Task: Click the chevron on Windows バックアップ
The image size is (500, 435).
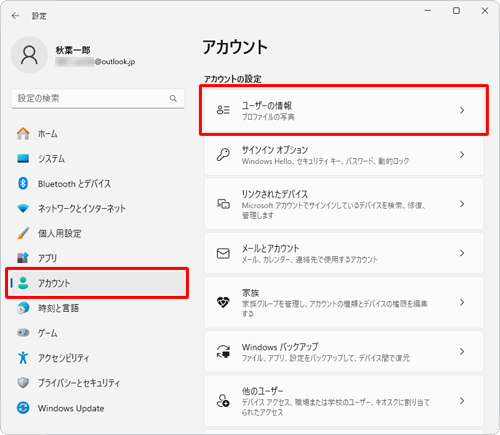Action: [x=462, y=351]
